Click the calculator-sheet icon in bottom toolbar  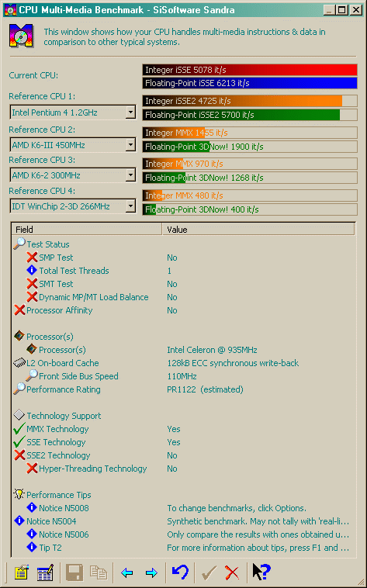(45, 572)
